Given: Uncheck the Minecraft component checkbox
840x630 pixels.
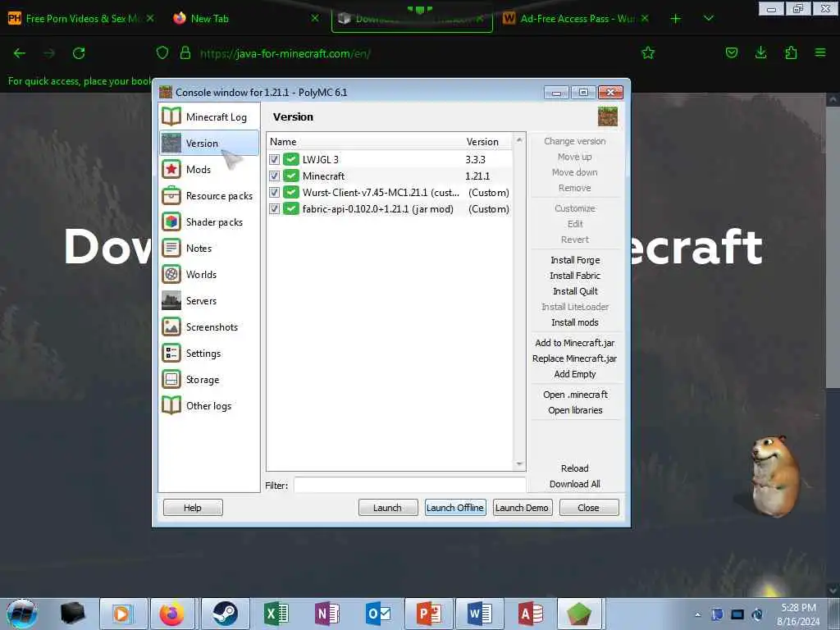Looking at the screenshot, I should (x=274, y=176).
